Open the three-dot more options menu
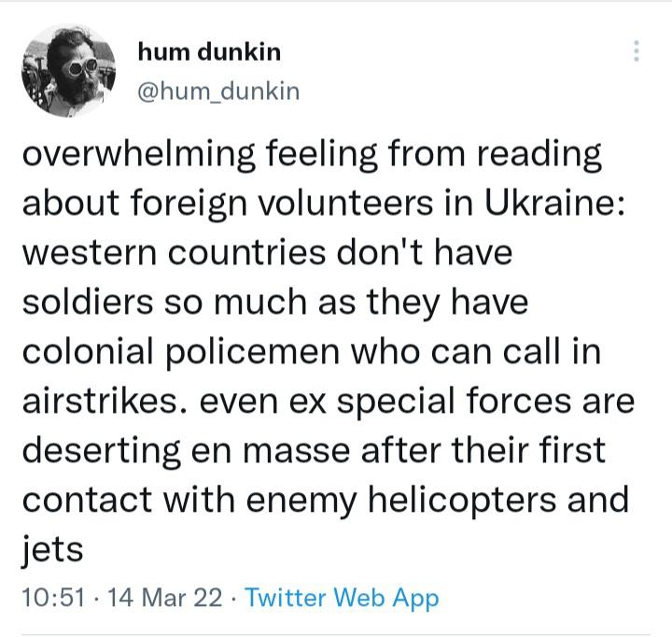 click(x=637, y=51)
